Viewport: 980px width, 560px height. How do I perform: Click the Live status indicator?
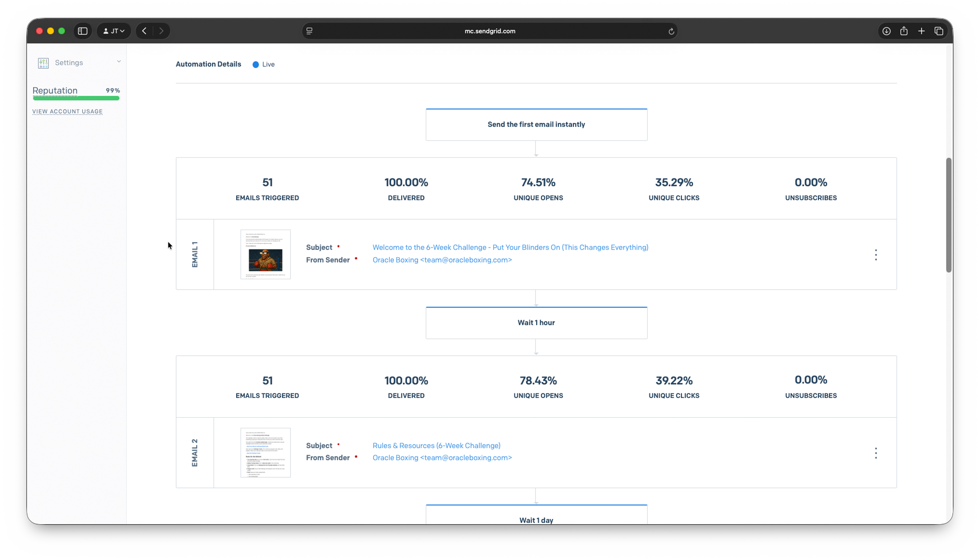(263, 64)
